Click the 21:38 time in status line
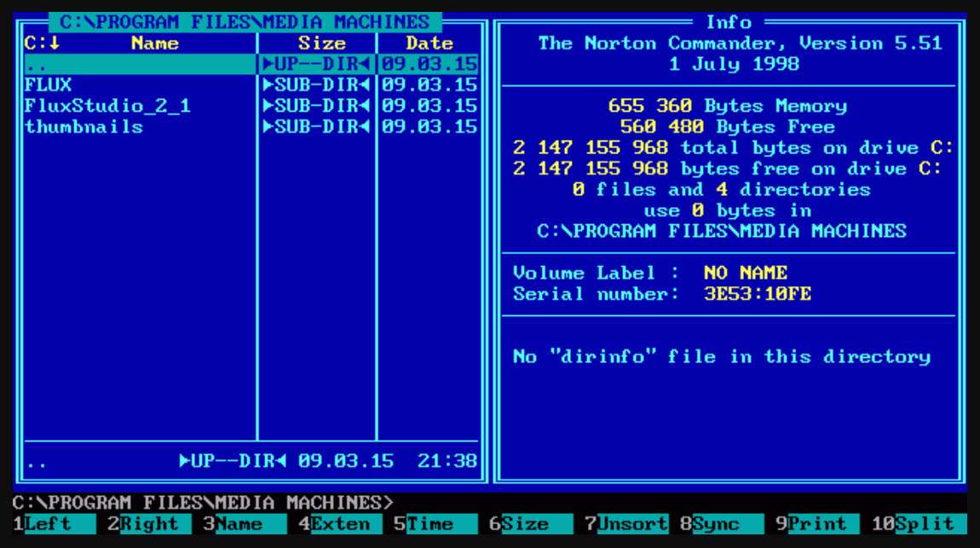 (x=447, y=461)
